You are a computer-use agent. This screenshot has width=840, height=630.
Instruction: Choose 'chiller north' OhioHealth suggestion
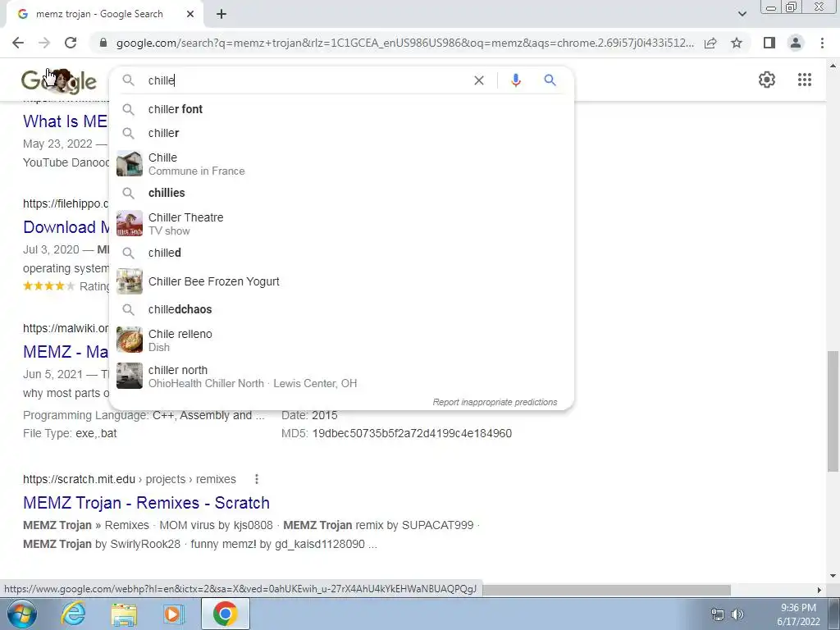pos(341,376)
